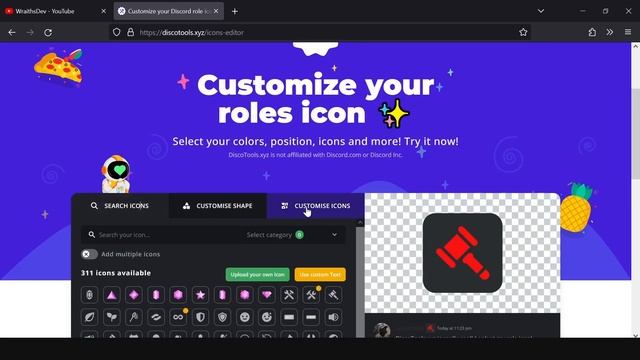Choose the pink star icon

coord(200,295)
